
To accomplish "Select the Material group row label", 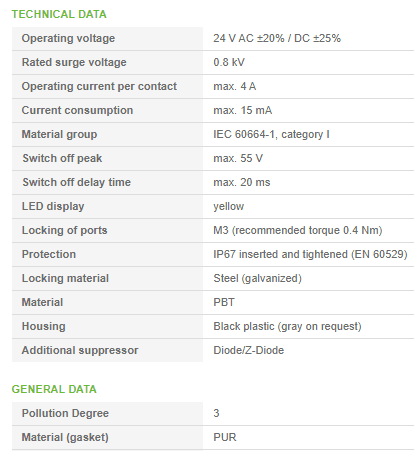I will coord(59,134).
